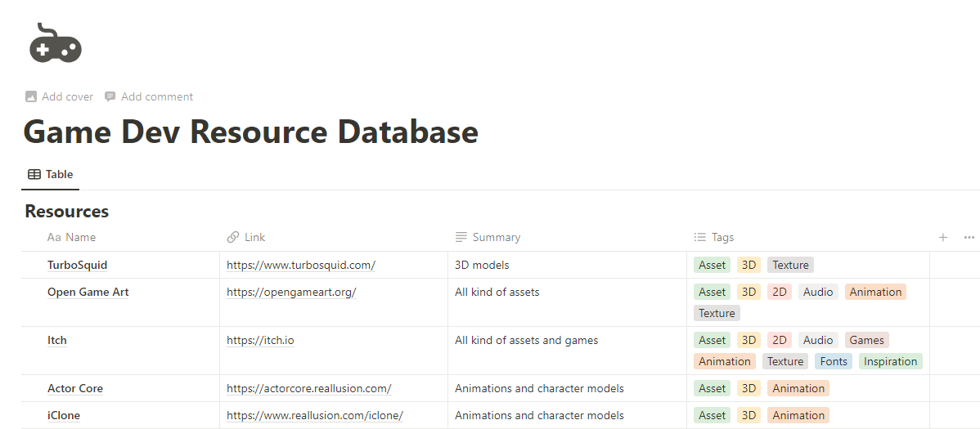This screenshot has width=980, height=429.
Task: Click the Game Dev Resource Database title
Action: pos(250,132)
